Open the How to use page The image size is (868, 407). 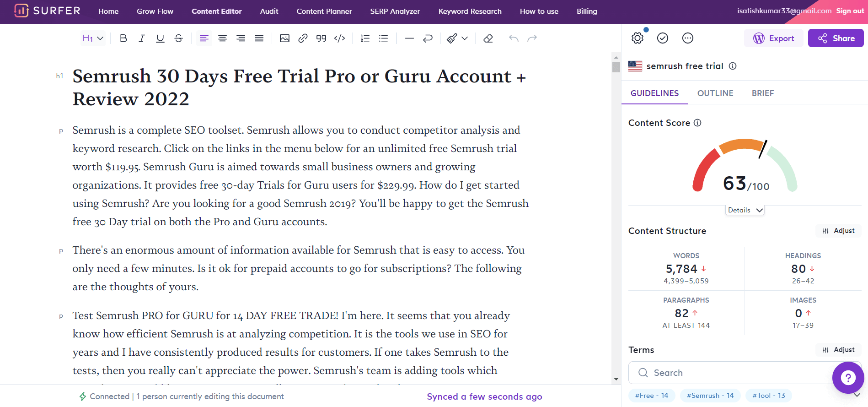tap(539, 11)
